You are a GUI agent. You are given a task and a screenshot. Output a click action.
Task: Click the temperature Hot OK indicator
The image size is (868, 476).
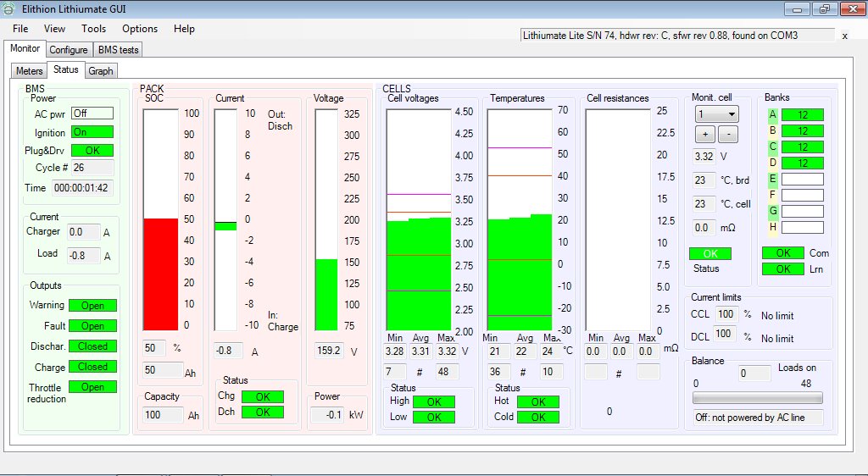pyautogui.click(x=538, y=402)
